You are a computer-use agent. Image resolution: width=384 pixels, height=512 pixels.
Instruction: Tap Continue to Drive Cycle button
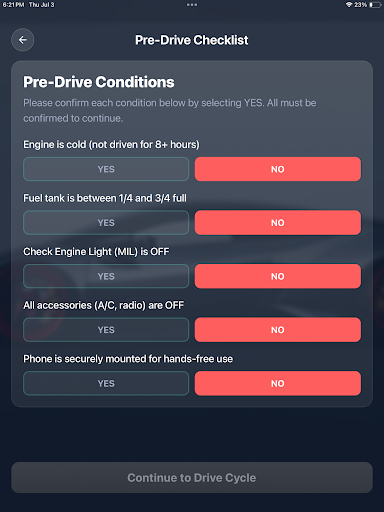pos(192,478)
